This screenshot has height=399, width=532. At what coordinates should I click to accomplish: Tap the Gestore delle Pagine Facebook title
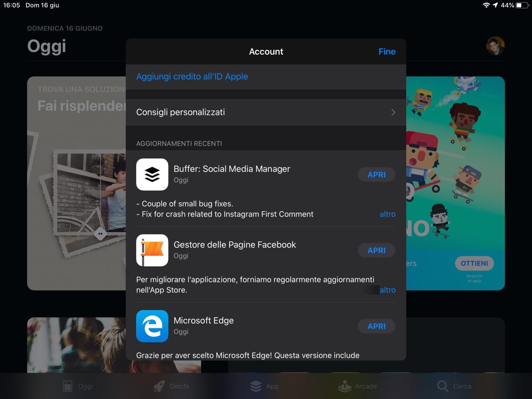(x=235, y=245)
